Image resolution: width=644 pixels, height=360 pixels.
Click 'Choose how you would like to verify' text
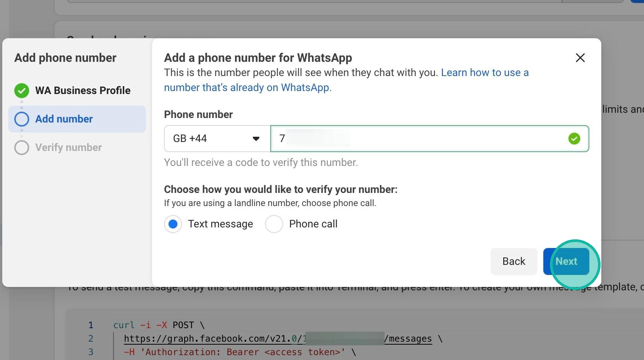pos(281,190)
